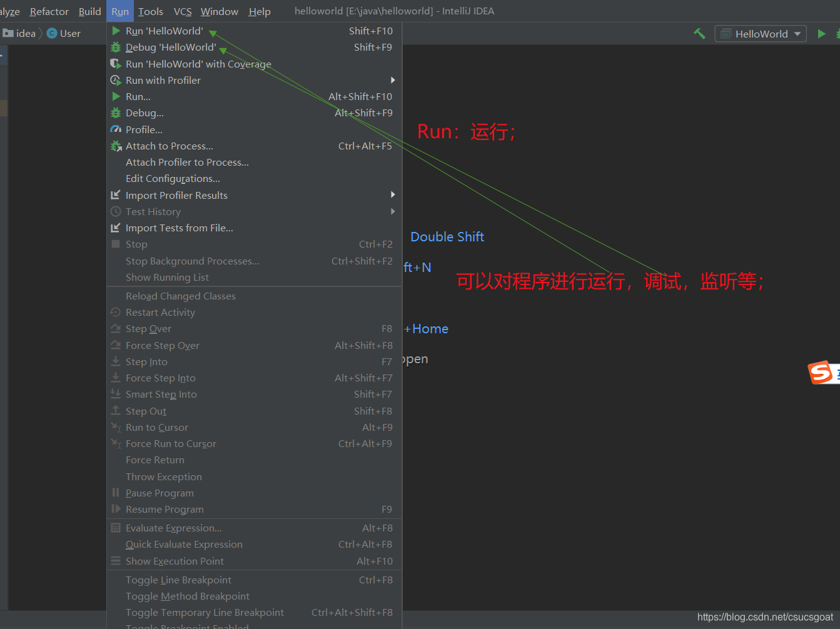Image resolution: width=840 pixels, height=629 pixels.
Task: Click the Stop square icon in menu
Action: [x=116, y=244]
